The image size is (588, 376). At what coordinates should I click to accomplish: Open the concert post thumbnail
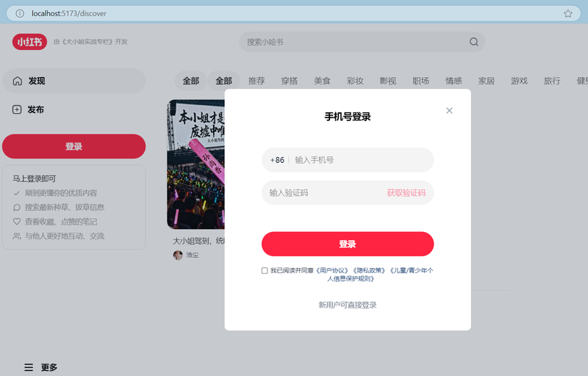coord(196,164)
